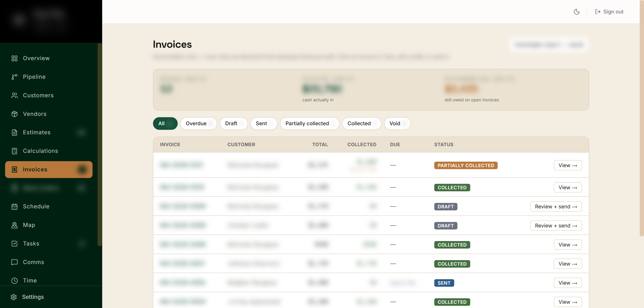Click the DUE column header
This screenshot has width=644, height=308.
pyautogui.click(x=395, y=144)
